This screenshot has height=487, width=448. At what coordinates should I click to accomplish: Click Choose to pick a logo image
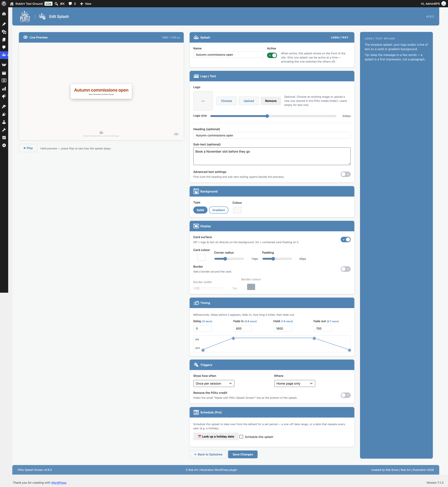[226, 101]
